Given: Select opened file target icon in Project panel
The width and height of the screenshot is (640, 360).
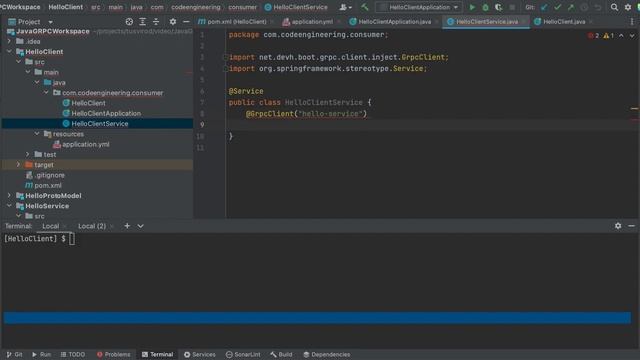Looking at the screenshot, I should pyautogui.click(x=129, y=22).
